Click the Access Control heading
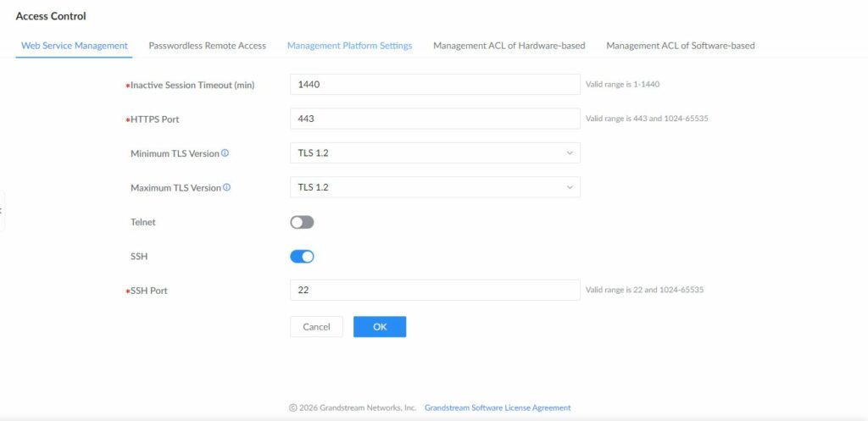The image size is (868, 421). tap(51, 17)
